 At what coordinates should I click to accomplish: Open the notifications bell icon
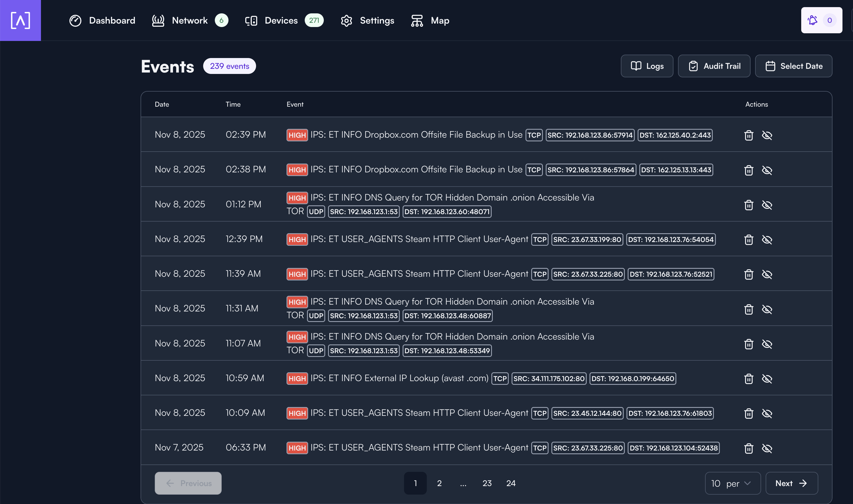click(812, 20)
